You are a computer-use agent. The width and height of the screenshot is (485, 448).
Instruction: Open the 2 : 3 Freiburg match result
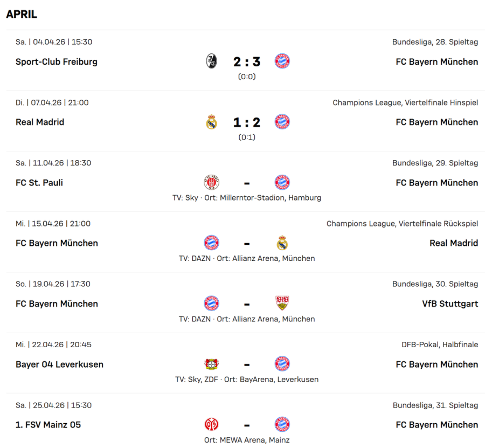click(247, 62)
